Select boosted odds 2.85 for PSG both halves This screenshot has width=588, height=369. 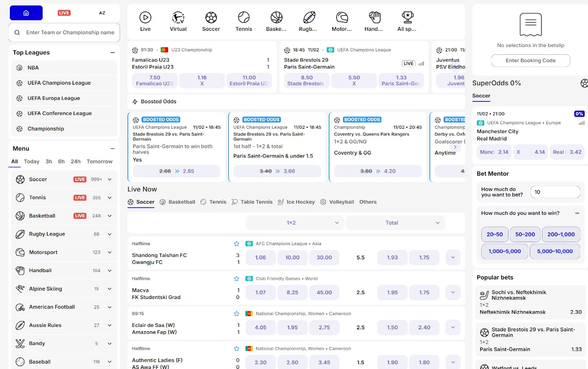point(177,171)
